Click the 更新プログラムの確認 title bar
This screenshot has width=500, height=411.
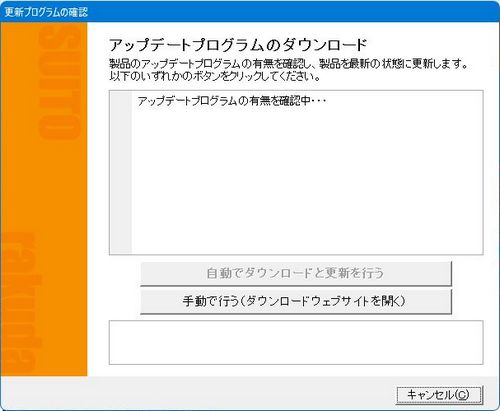tap(46, 12)
